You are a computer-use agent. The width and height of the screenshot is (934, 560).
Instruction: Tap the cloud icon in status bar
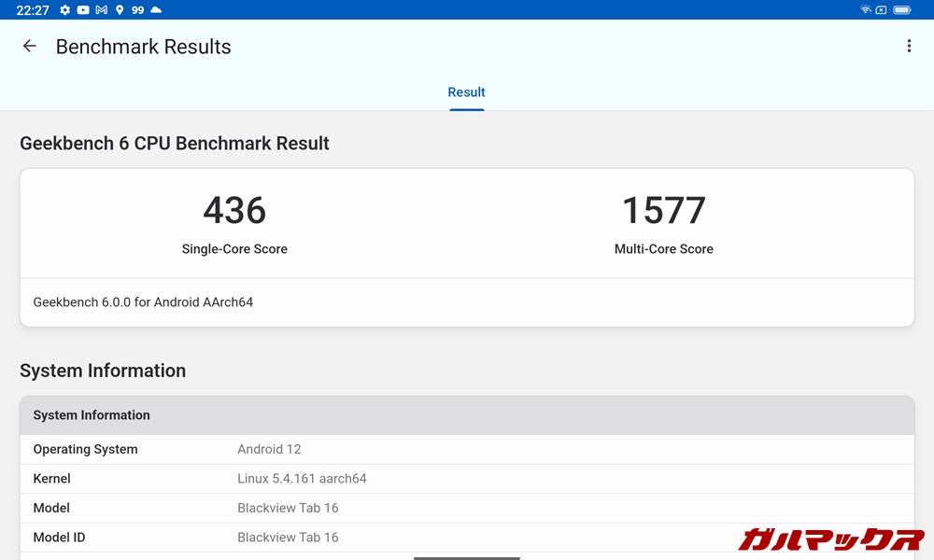click(156, 9)
